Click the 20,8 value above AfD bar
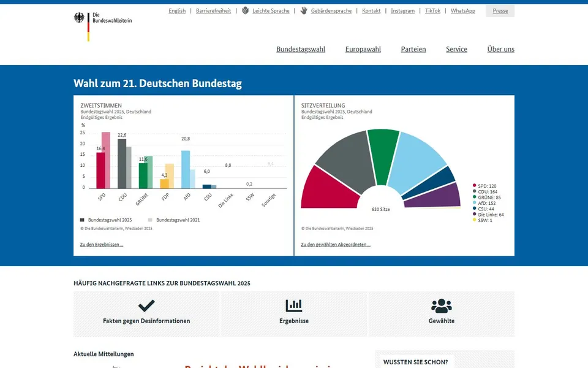The height and width of the screenshot is (368, 588). click(x=186, y=139)
